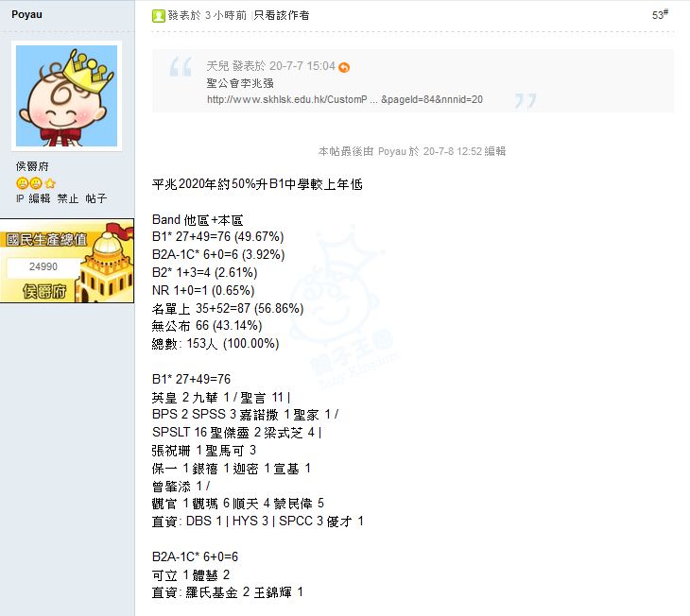Click the opening quotation mark graphic
Viewport: 690px width, 616px height.
click(181, 66)
